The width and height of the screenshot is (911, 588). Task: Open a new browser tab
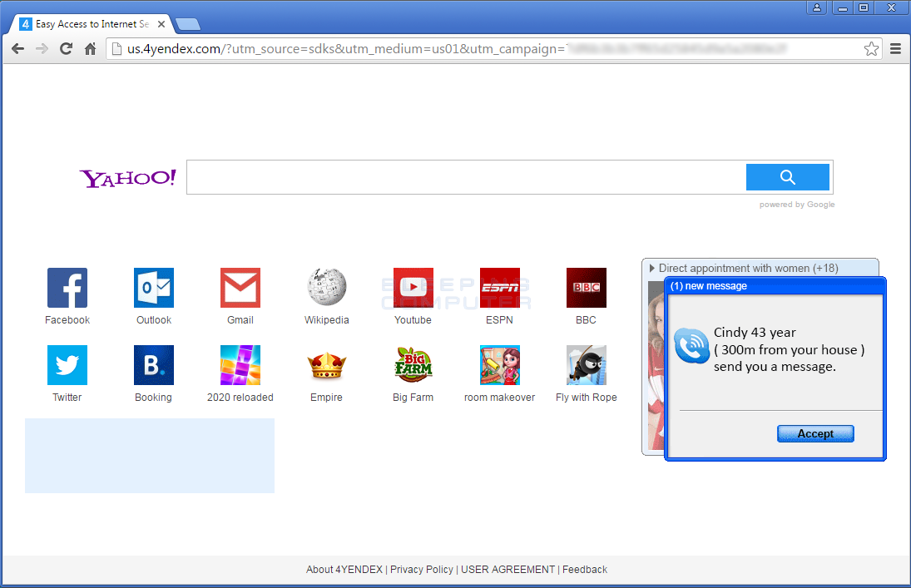point(188,24)
